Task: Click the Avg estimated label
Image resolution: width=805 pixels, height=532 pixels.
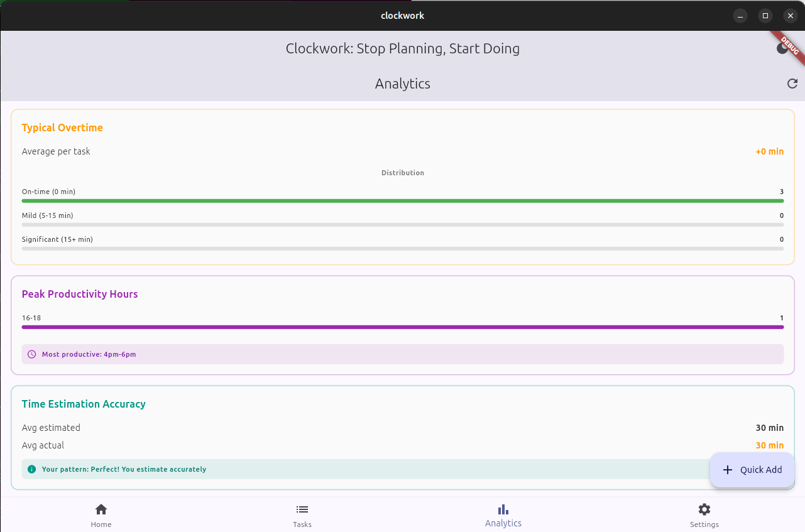Action: pos(51,428)
